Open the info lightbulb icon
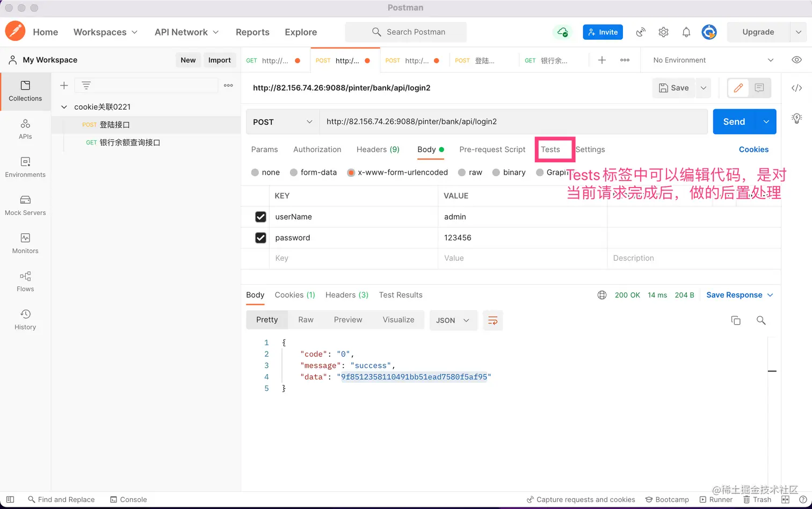Viewport: 812px width, 509px height. (x=797, y=118)
